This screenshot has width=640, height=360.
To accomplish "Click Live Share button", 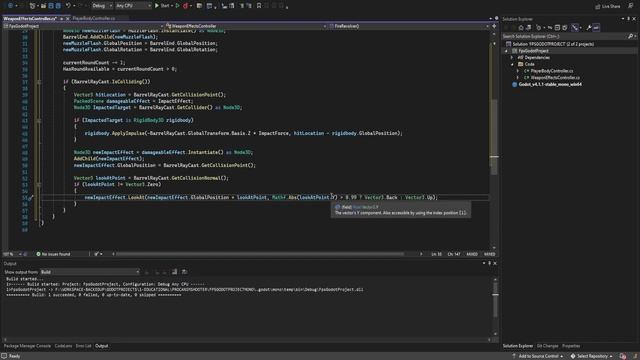I will tap(608, 6).
